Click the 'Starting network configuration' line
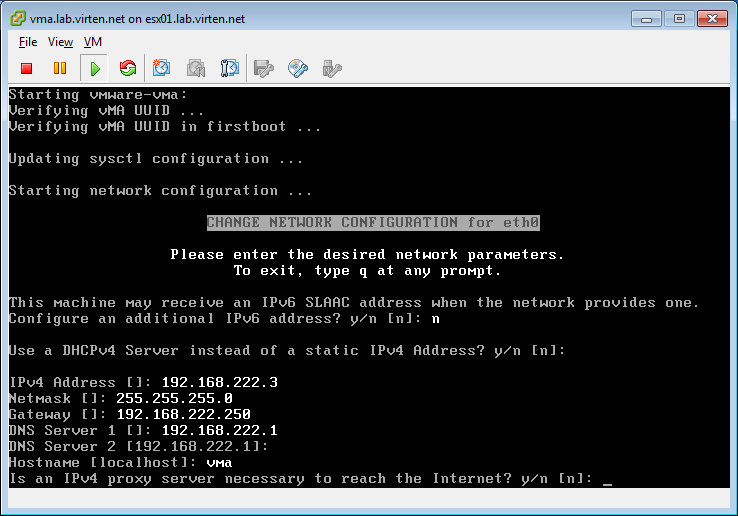This screenshot has width=738, height=516. 160,191
